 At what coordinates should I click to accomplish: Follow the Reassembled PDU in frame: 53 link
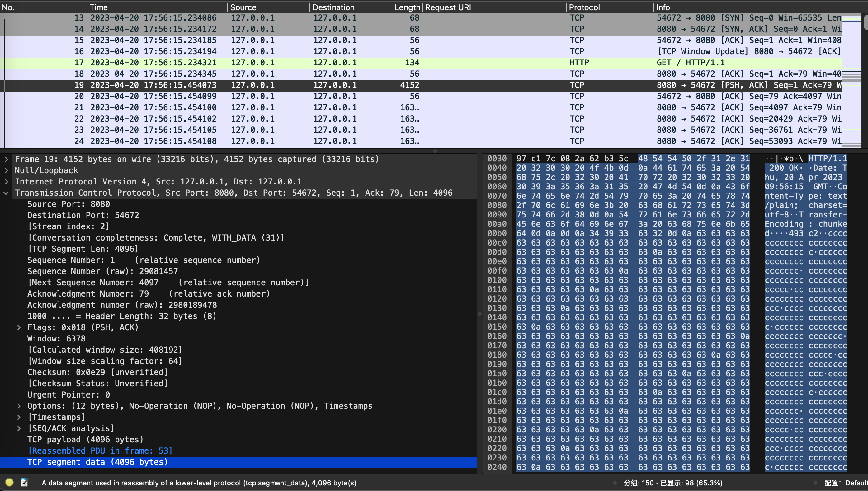coord(100,451)
